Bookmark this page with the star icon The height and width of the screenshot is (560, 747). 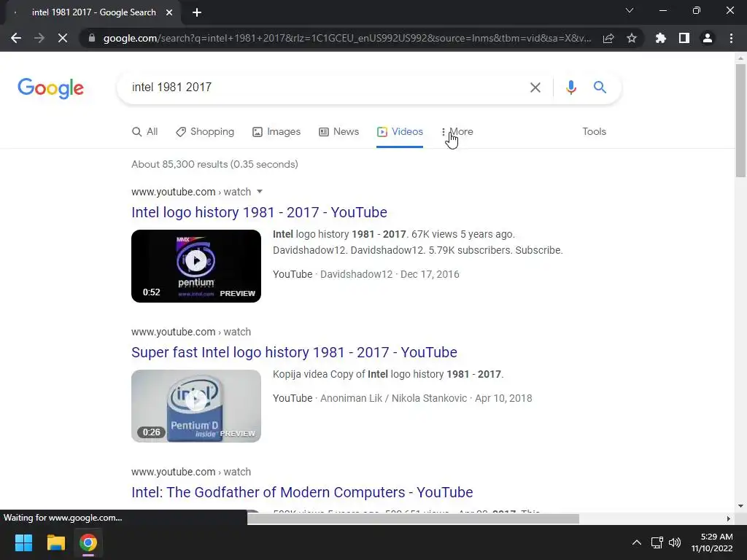[631, 38]
